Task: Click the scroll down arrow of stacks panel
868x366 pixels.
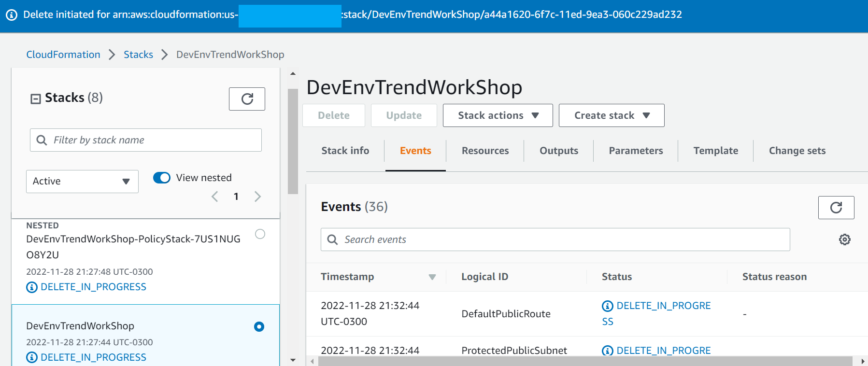Action: point(293,360)
